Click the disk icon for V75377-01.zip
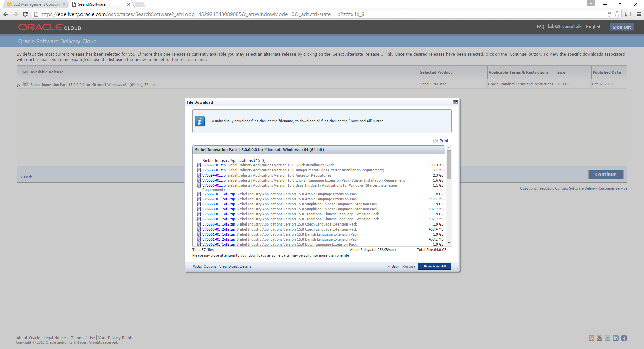The image size is (644, 349). 199,165
